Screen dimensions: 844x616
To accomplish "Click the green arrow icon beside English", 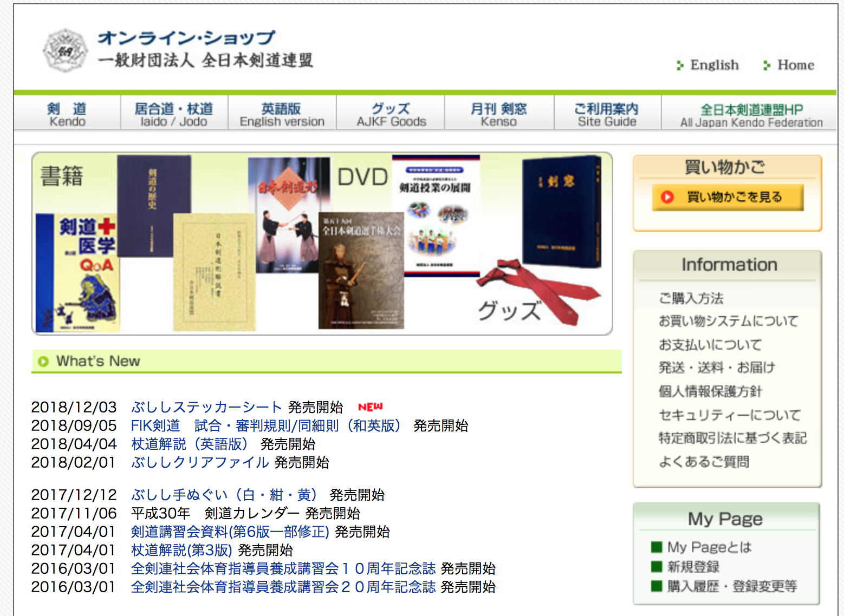I will click(680, 65).
